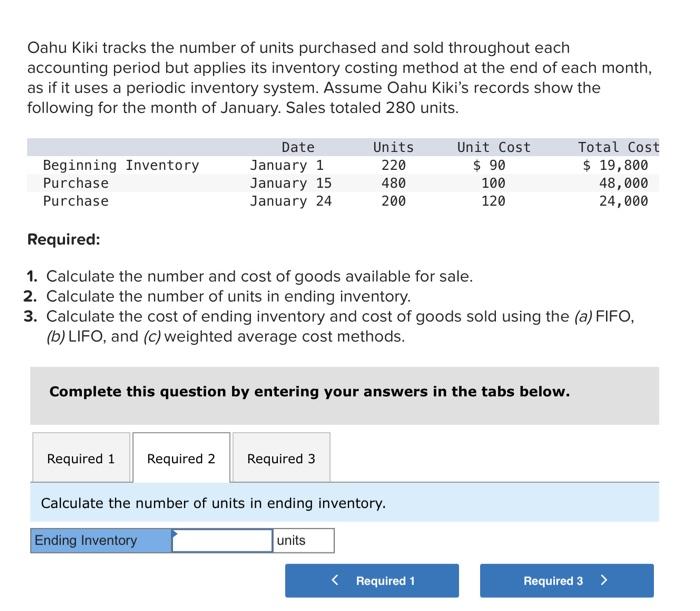Click the Total Cost column header
Image resolution: width=700 pixels, height=611 pixels.
coord(618,147)
